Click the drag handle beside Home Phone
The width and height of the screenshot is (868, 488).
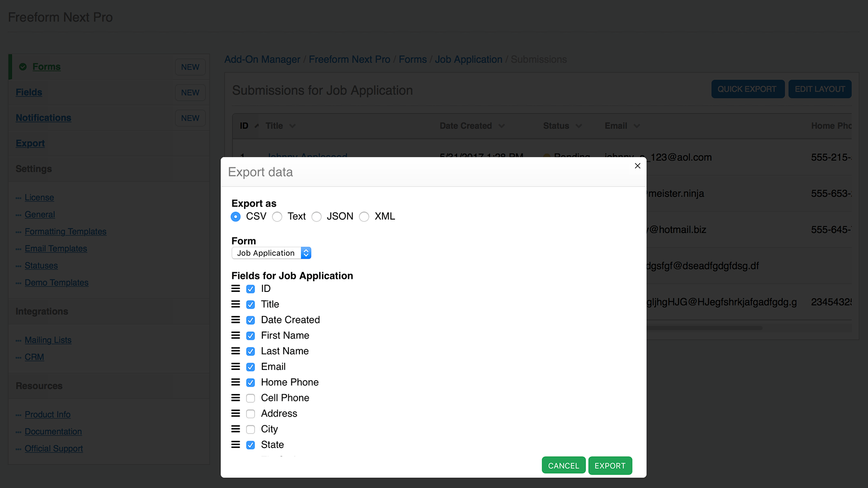pos(236,382)
